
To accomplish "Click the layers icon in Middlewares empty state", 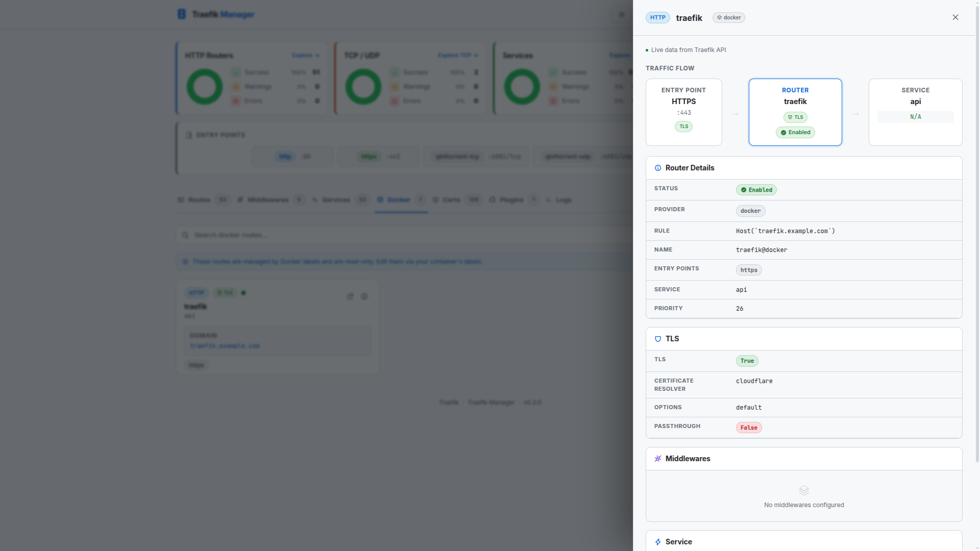I will click(x=803, y=490).
